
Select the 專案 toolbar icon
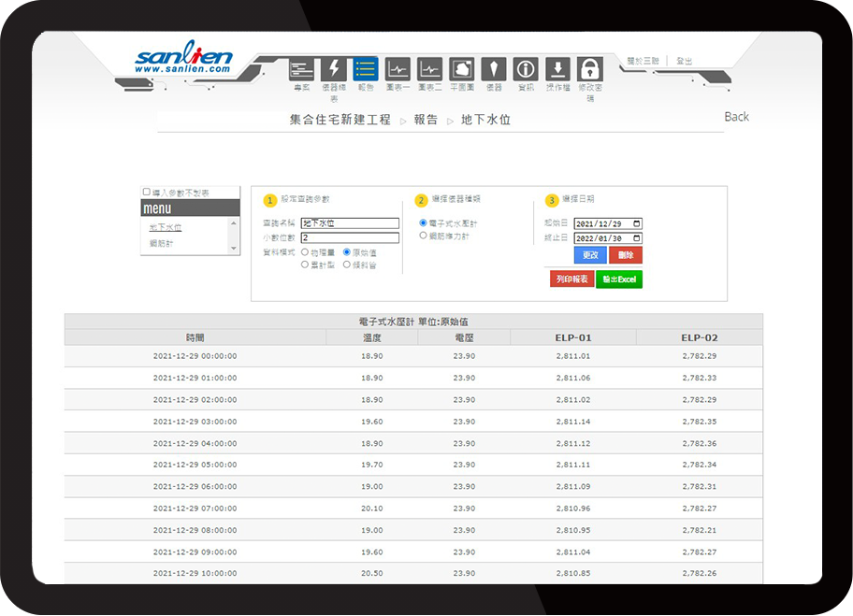(x=301, y=70)
